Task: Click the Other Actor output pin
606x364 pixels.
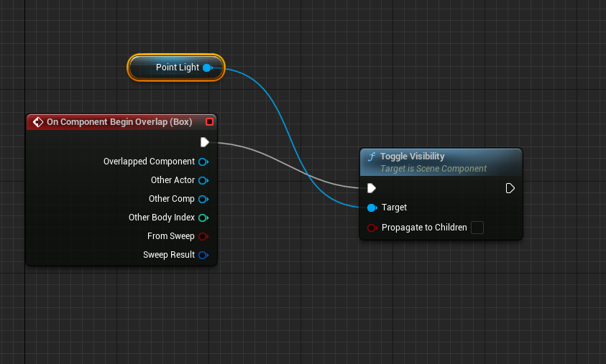Action: point(203,180)
